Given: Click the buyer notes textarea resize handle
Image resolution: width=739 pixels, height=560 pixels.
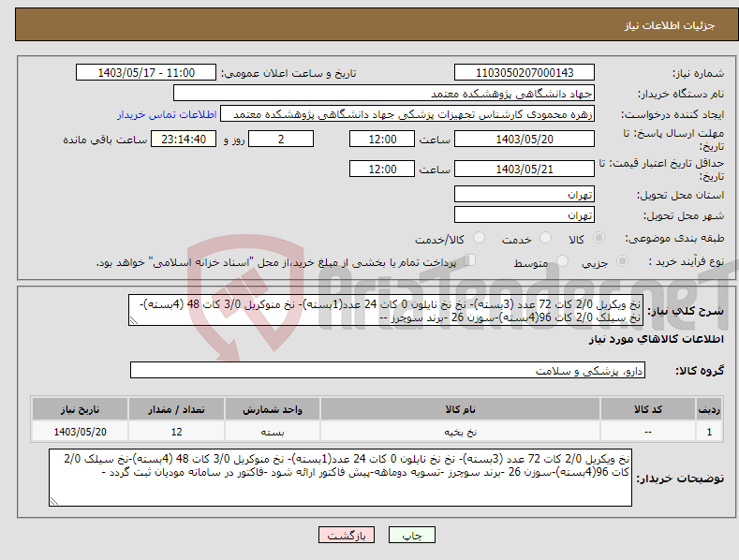Looking at the screenshot, I should click(54, 502).
